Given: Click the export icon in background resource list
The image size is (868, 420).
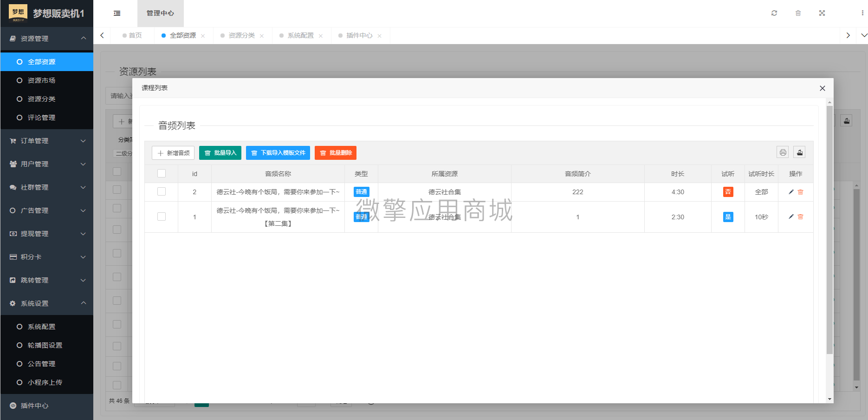Looking at the screenshot, I should (x=847, y=121).
